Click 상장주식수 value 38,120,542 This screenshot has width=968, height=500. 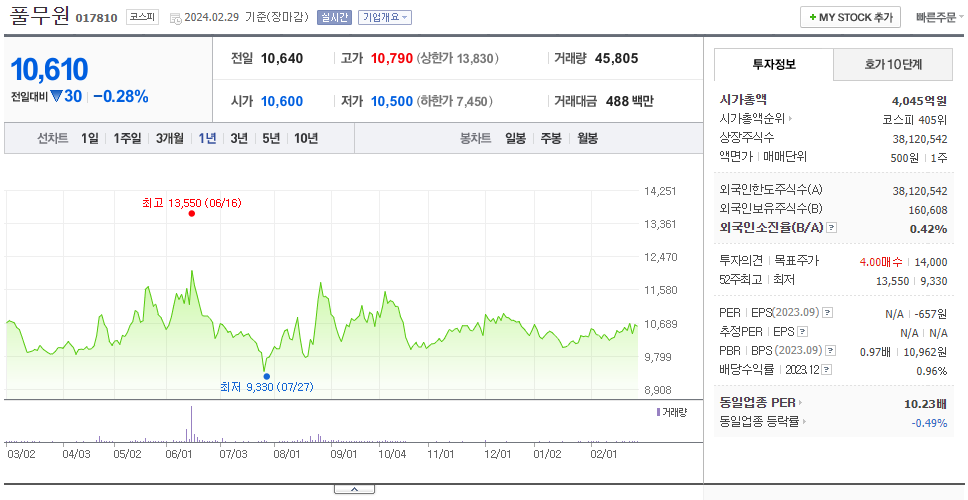click(920, 139)
